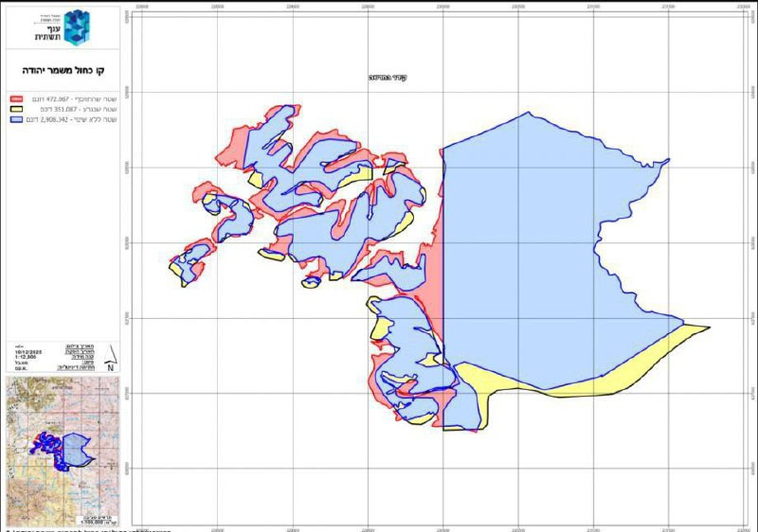Click the map title קו כחול משמר יהודה
This screenshot has width=758, height=532.
(x=63, y=70)
